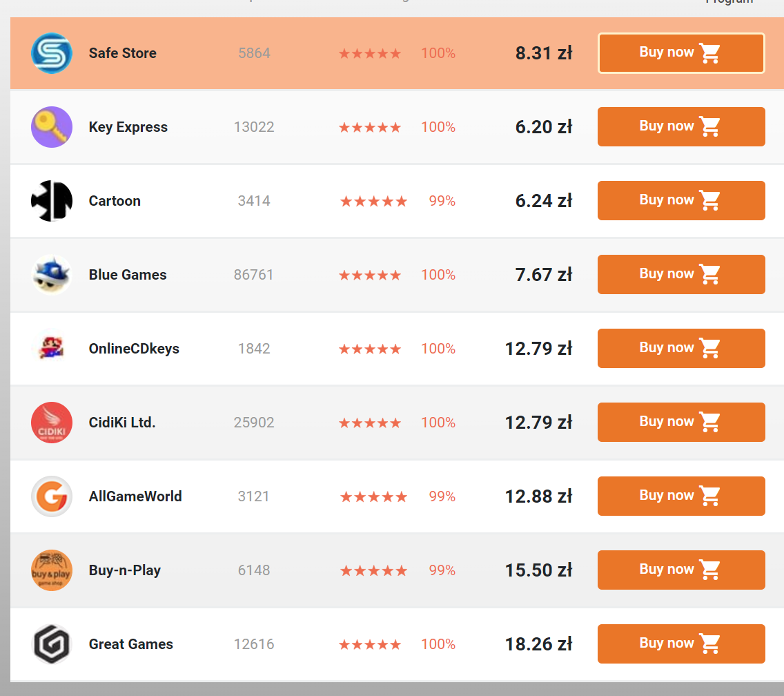Click the Great Games hexagon logo
784x696 pixels.
[x=52, y=644]
